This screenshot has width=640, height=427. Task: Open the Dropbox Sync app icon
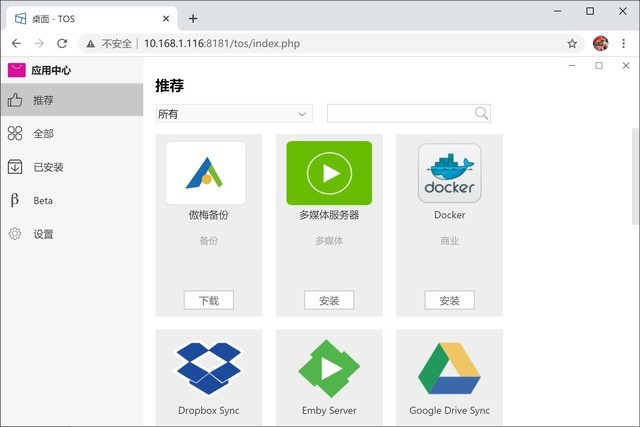click(x=209, y=369)
